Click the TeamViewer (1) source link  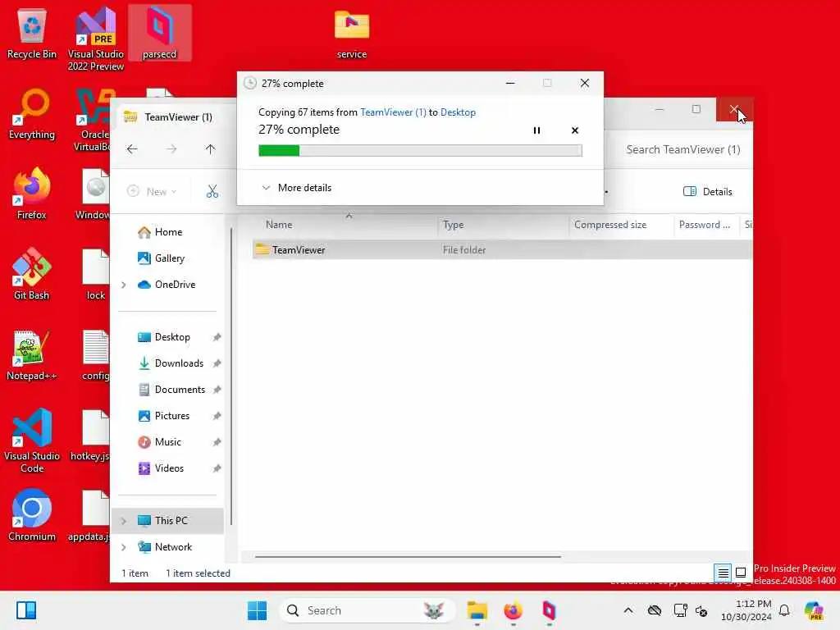pyautogui.click(x=393, y=112)
